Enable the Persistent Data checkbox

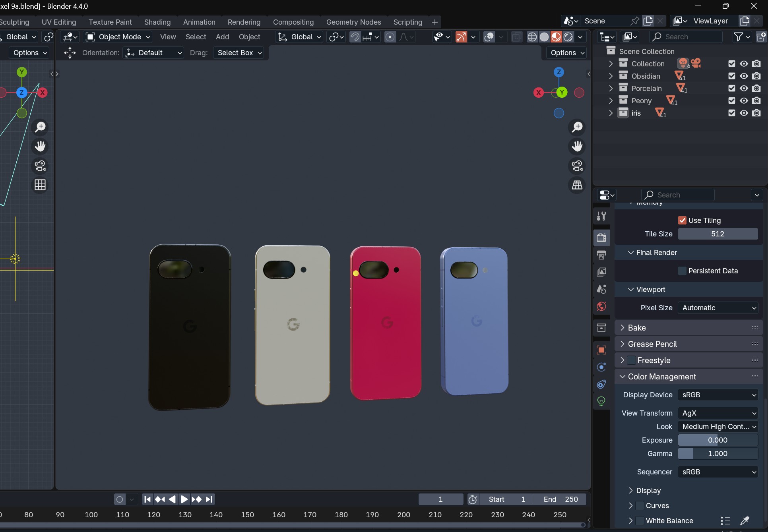coord(682,271)
